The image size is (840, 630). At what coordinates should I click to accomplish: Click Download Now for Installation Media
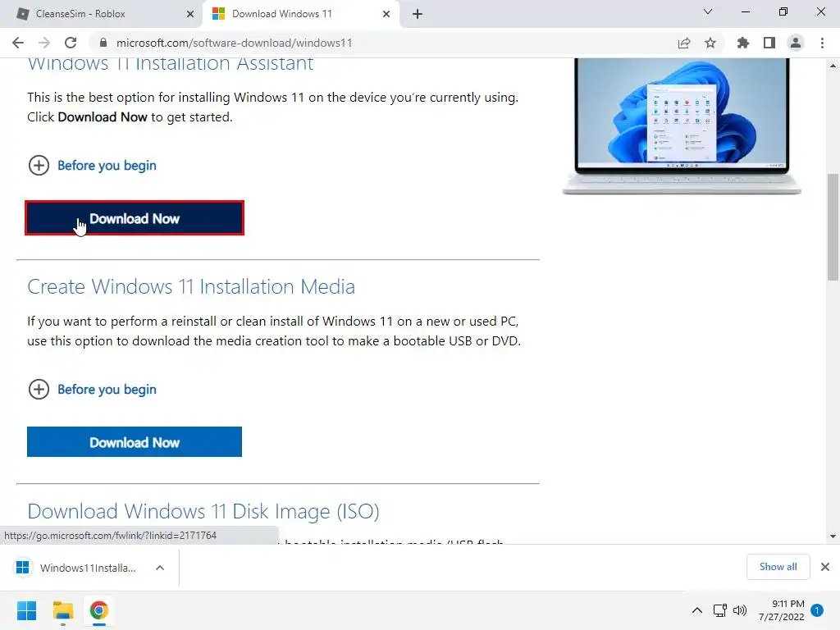tap(135, 442)
